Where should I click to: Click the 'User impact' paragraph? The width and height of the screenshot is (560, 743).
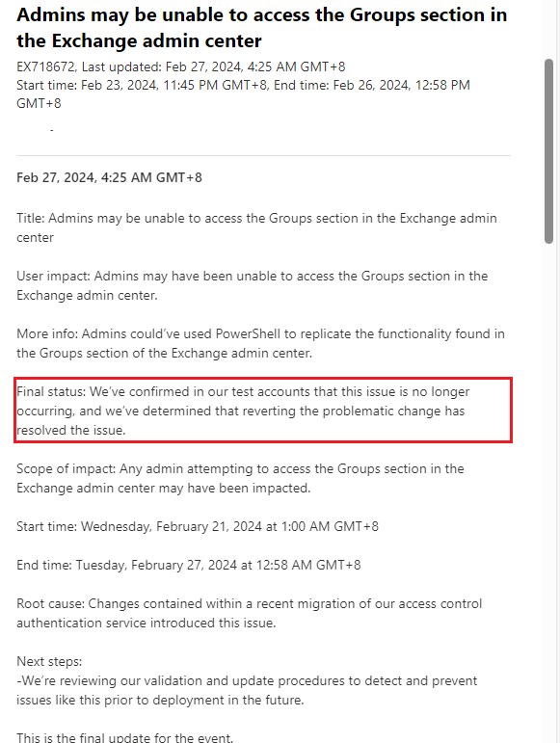coord(252,286)
